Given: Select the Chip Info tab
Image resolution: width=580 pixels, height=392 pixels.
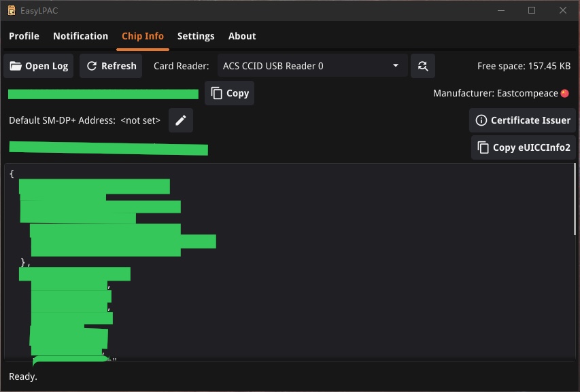Looking at the screenshot, I should pos(143,36).
